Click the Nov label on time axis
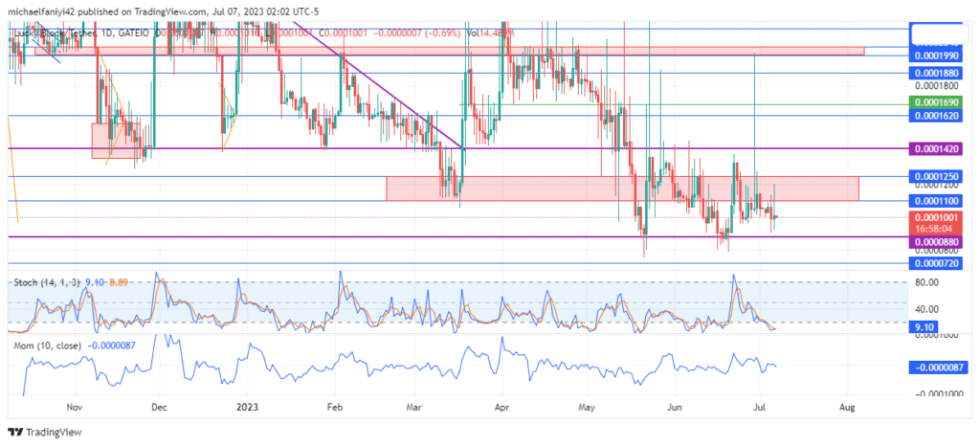Viewport: 980px width, 446px height. [x=75, y=408]
